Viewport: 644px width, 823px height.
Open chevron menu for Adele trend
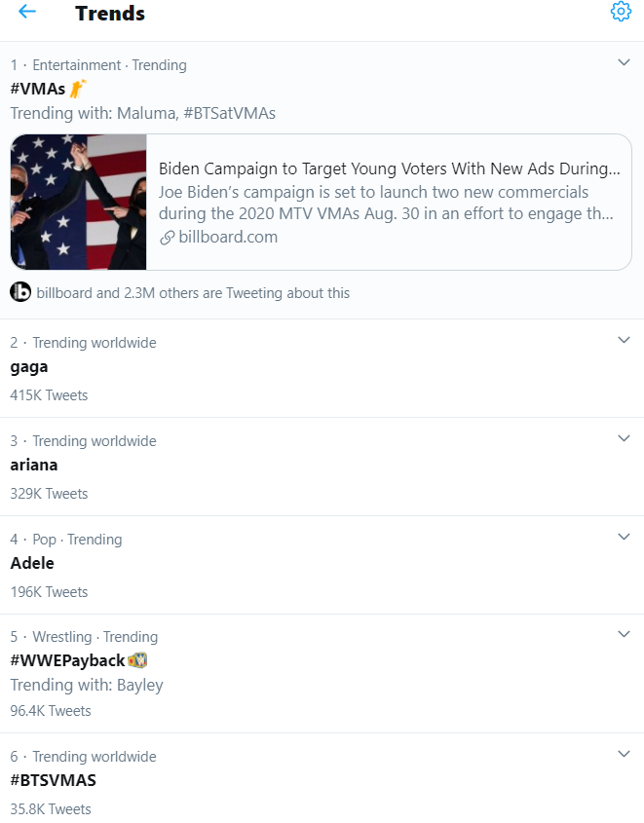coord(624,537)
